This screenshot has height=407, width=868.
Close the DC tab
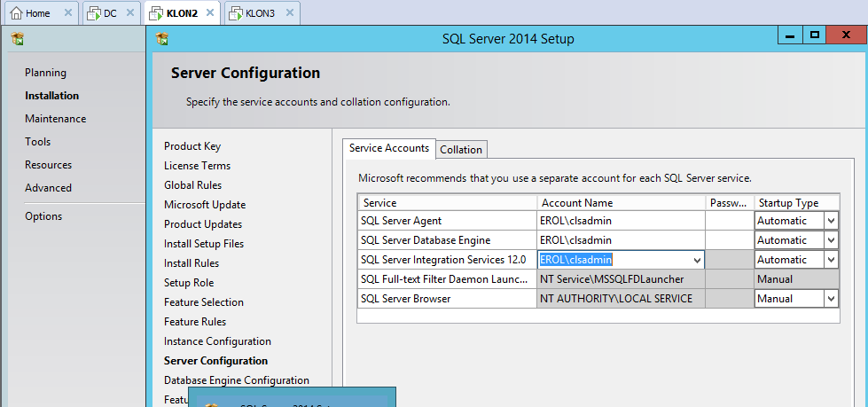(130, 13)
